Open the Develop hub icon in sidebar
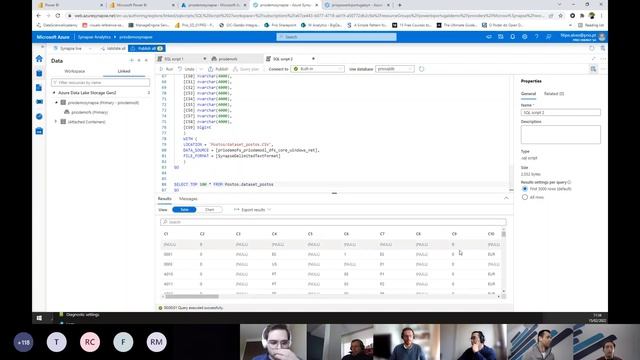Viewport: 640px width, 360px height. coord(39,88)
